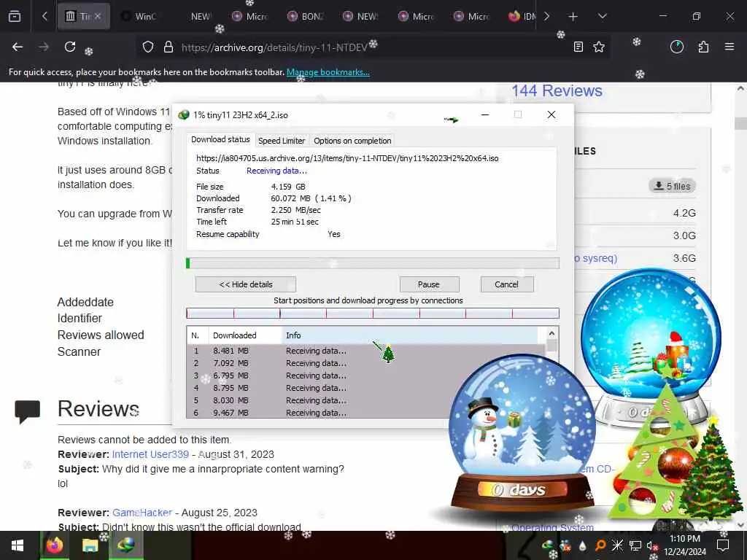Screen dimensions: 747x560
Task: Click the IDM globe tray icon
Action: [548, 545]
